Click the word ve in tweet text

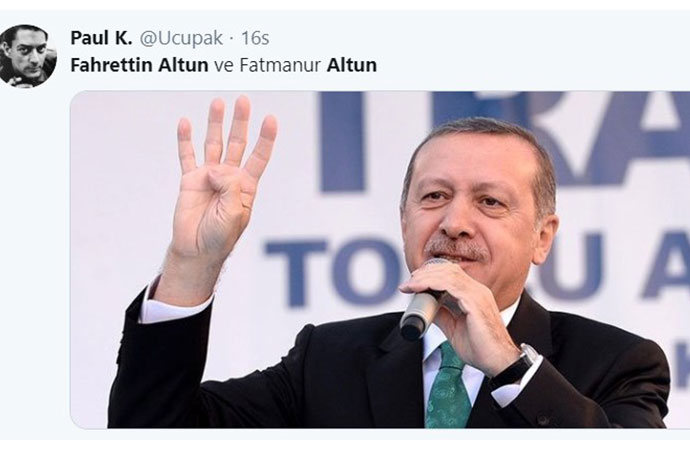(x=224, y=66)
